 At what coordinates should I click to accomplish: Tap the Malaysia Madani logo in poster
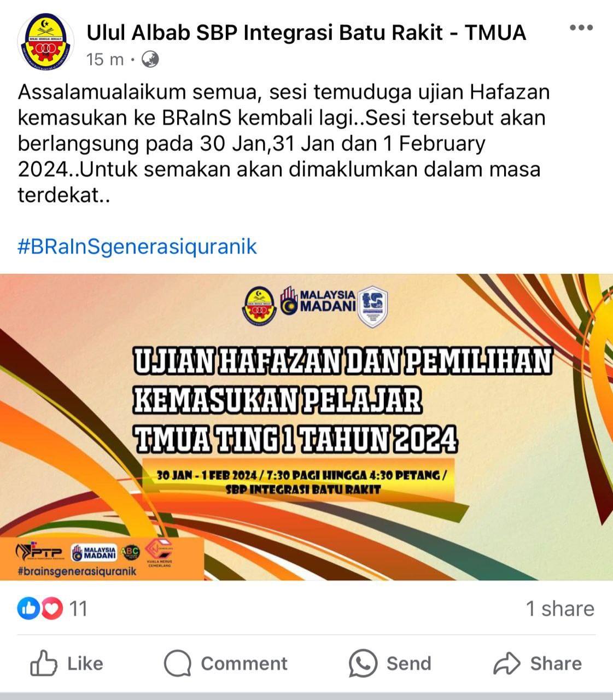coord(318,301)
